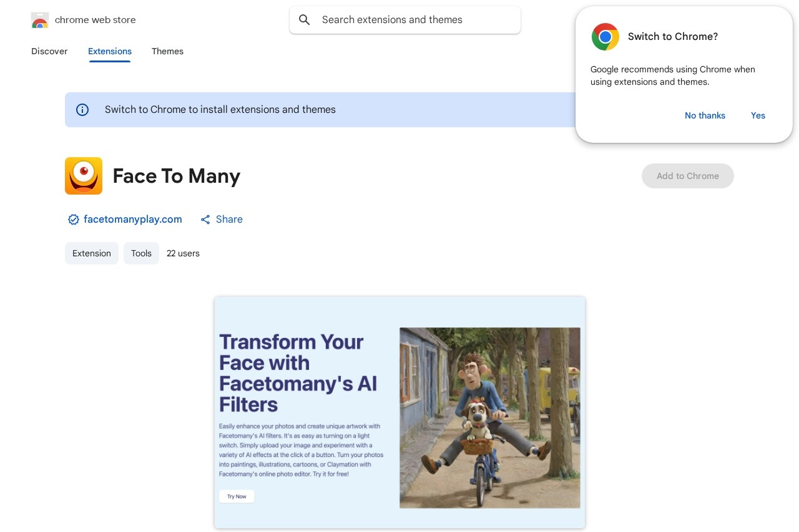The width and height of the screenshot is (799, 532).
Task: Click the magnifying glass search icon
Action: tap(305, 20)
